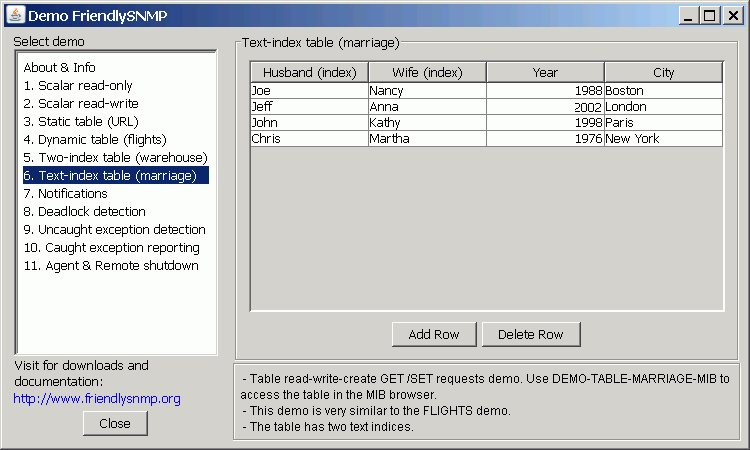This screenshot has height=450, width=750.
Task: Click city cell London
Action: coord(663,107)
